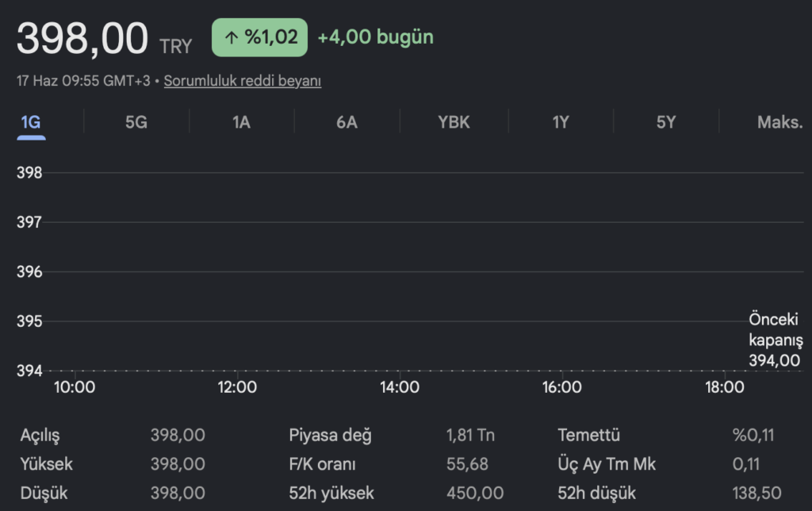Click the 52h yüksek value 450,00
Image resolution: width=812 pixels, height=511 pixels.
click(x=475, y=493)
